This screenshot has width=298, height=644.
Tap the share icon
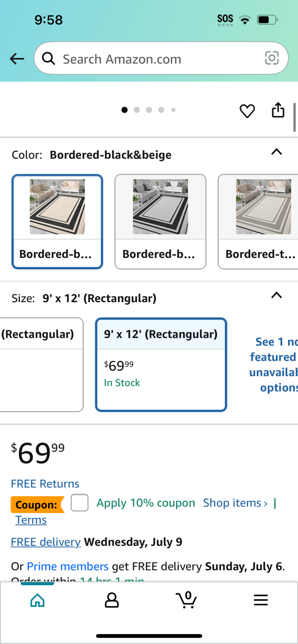point(278,110)
